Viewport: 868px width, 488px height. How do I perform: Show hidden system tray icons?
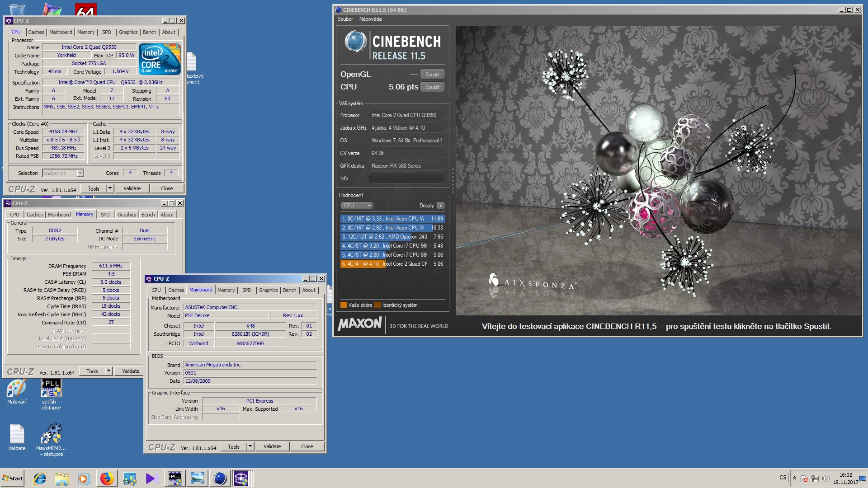794,478
